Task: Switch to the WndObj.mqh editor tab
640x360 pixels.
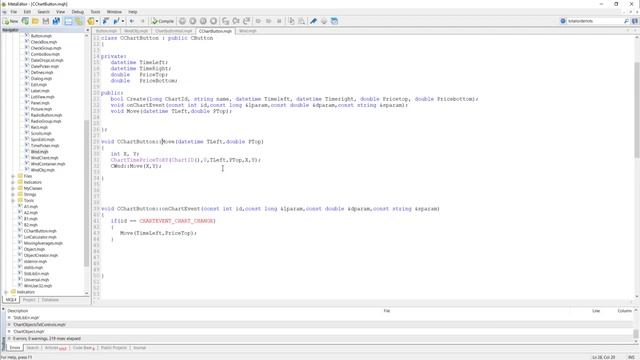Action: pos(136,31)
